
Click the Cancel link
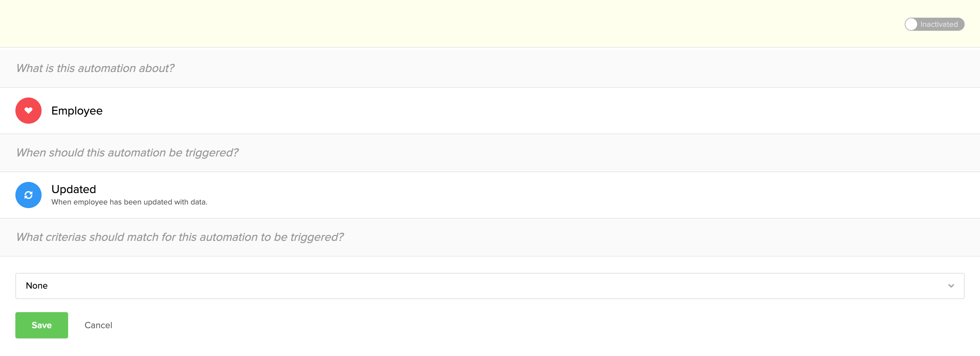[98, 325]
